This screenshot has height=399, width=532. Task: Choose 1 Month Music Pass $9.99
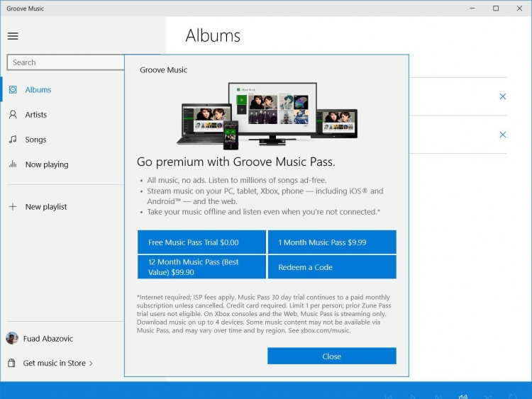coord(332,242)
